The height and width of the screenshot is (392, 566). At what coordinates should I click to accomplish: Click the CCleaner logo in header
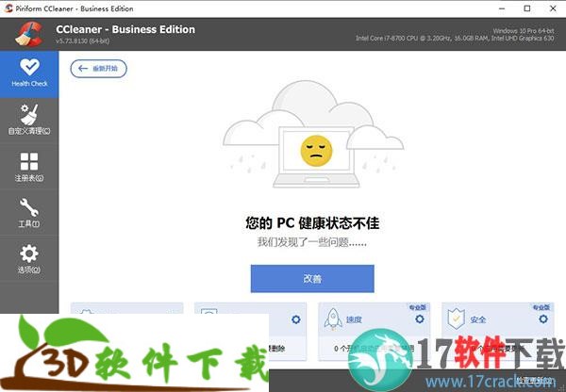click(29, 34)
